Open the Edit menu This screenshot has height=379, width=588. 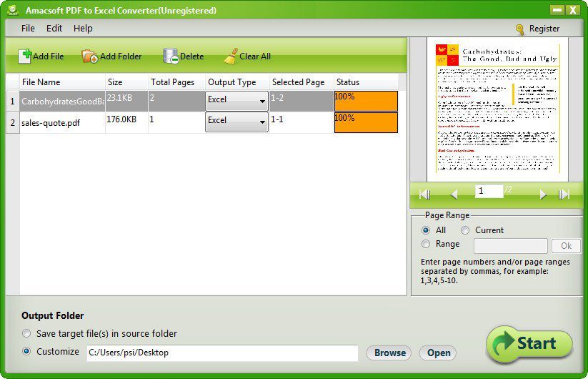(54, 29)
